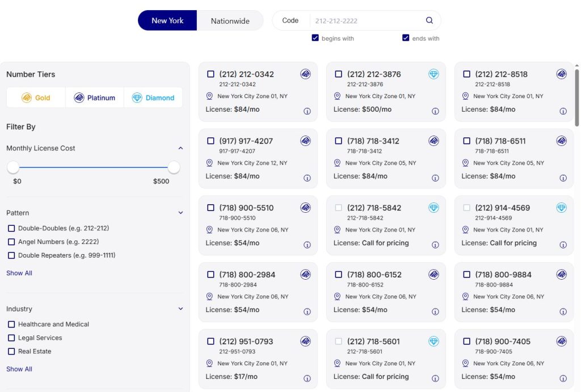The image size is (581, 392).
Task: Click the $0 minimum price slider handle
Action: (13, 167)
